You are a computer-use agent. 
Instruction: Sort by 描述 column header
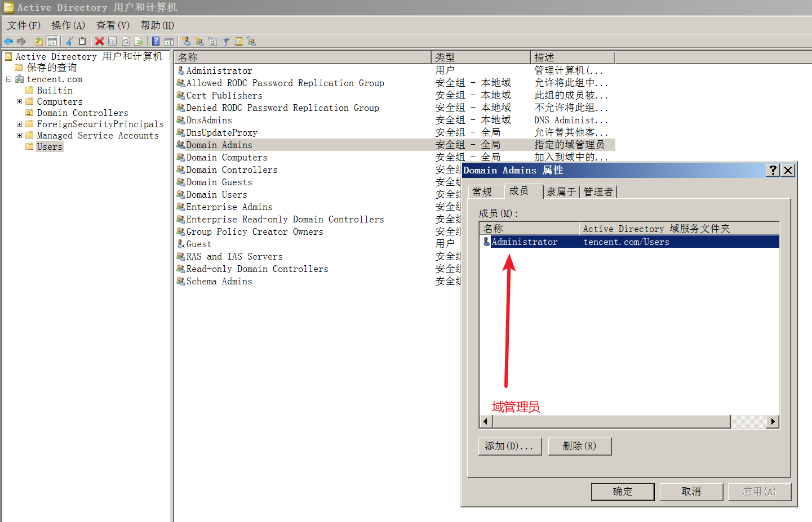(573, 57)
